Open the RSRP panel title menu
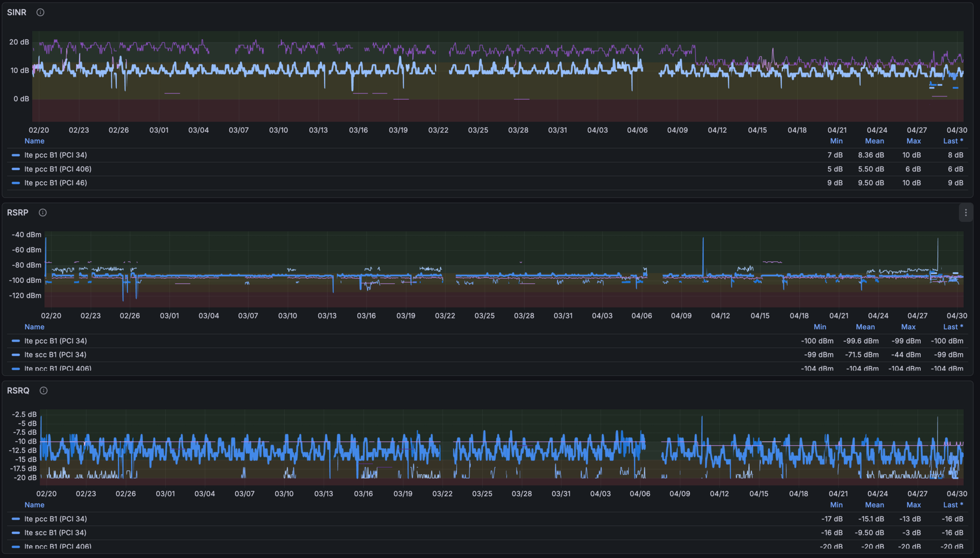The image size is (980, 558). point(18,212)
